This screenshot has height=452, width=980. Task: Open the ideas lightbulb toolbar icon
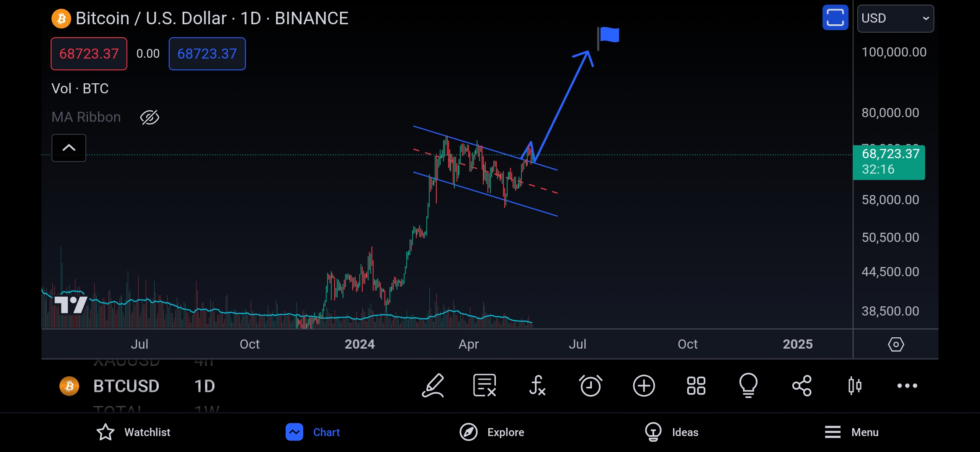point(748,385)
